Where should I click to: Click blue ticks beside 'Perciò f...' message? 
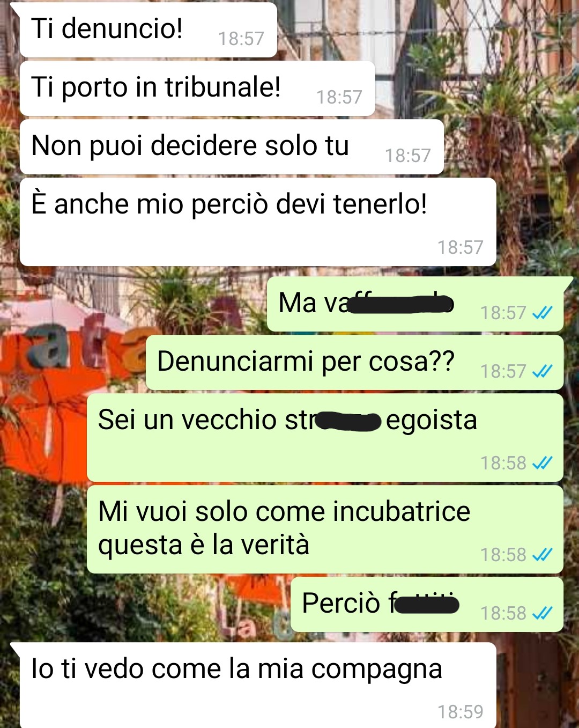pyautogui.click(x=542, y=613)
